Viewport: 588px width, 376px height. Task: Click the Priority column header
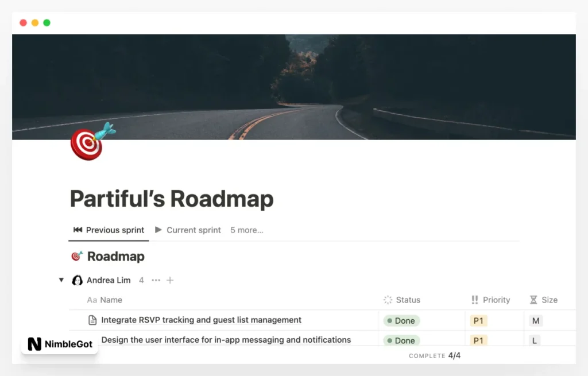click(x=491, y=300)
